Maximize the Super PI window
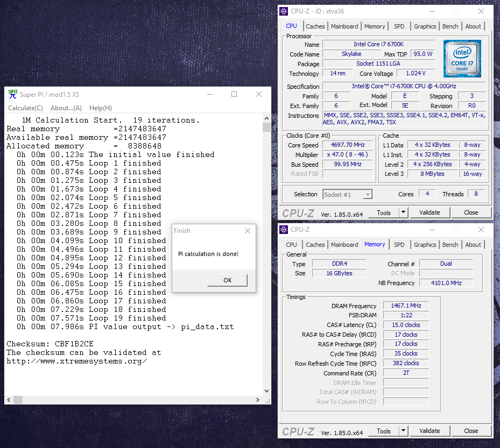The width and height of the screenshot is (500, 448). point(234,94)
